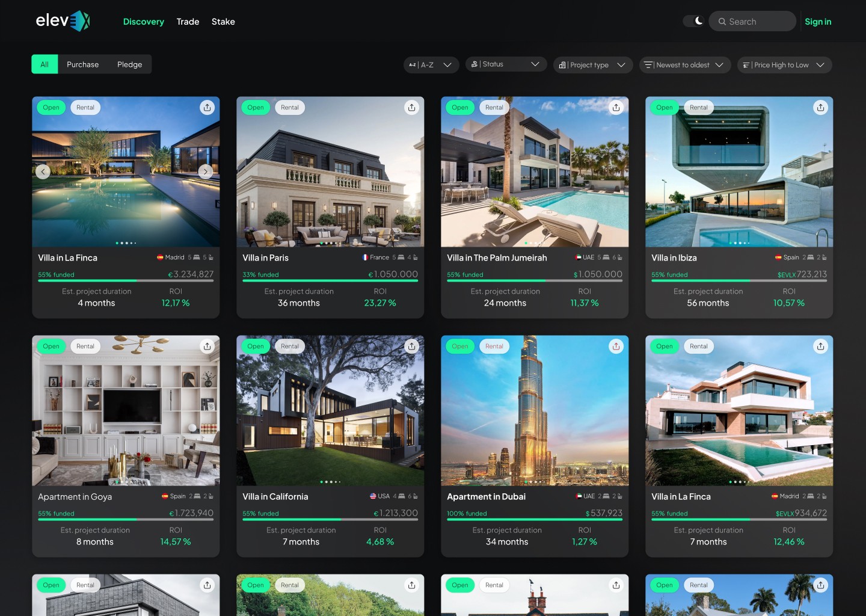
Task: Open the Apartment in Goya photo
Action: click(x=126, y=411)
